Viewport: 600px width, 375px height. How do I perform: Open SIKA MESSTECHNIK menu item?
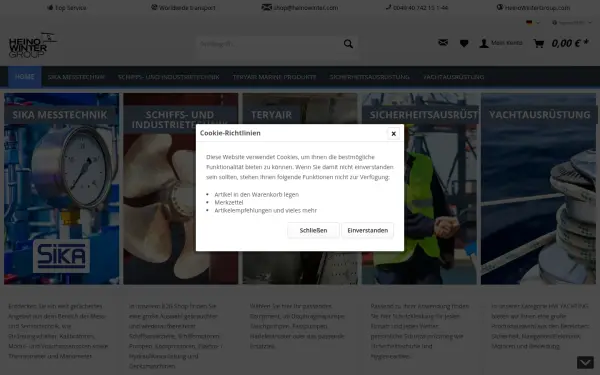point(76,77)
